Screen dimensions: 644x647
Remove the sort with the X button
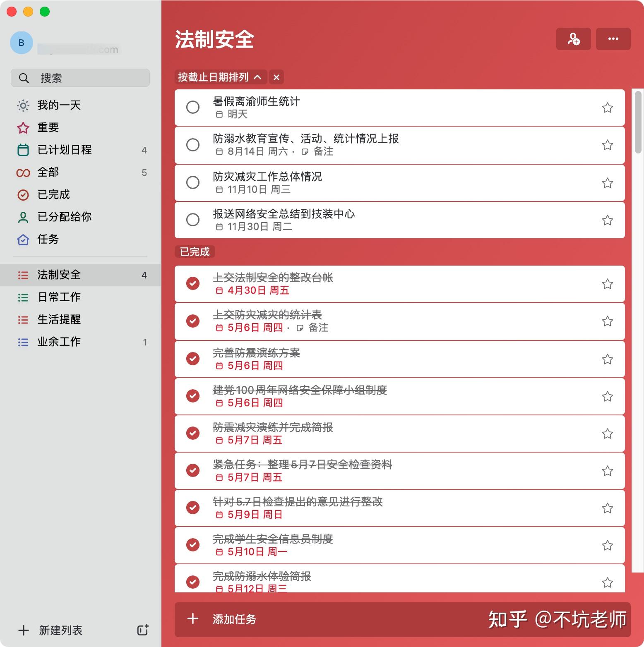pyautogui.click(x=276, y=77)
